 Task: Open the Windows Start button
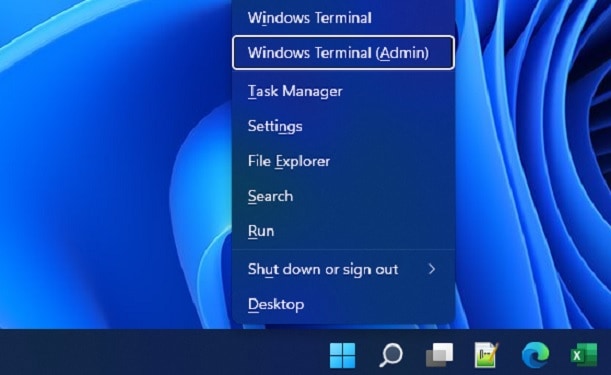coord(343,355)
